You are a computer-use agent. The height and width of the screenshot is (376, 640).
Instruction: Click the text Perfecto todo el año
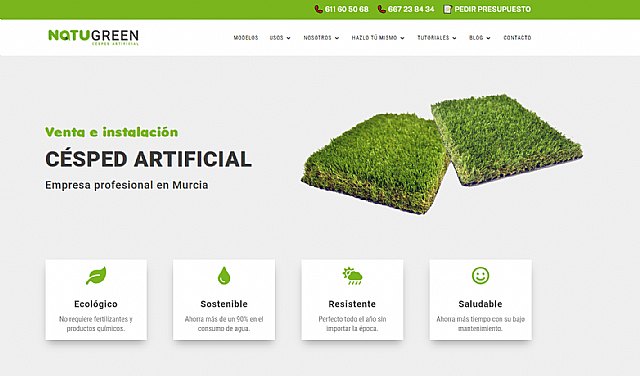352,324
